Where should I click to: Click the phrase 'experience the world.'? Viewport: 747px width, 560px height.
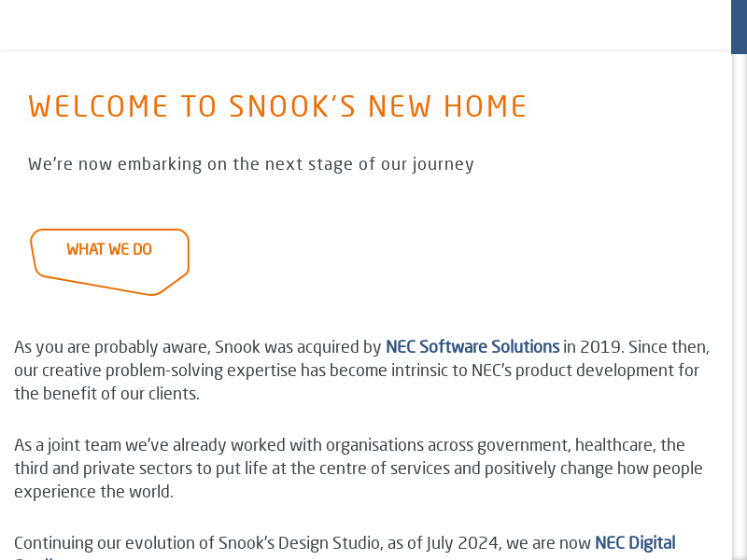tap(93, 492)
